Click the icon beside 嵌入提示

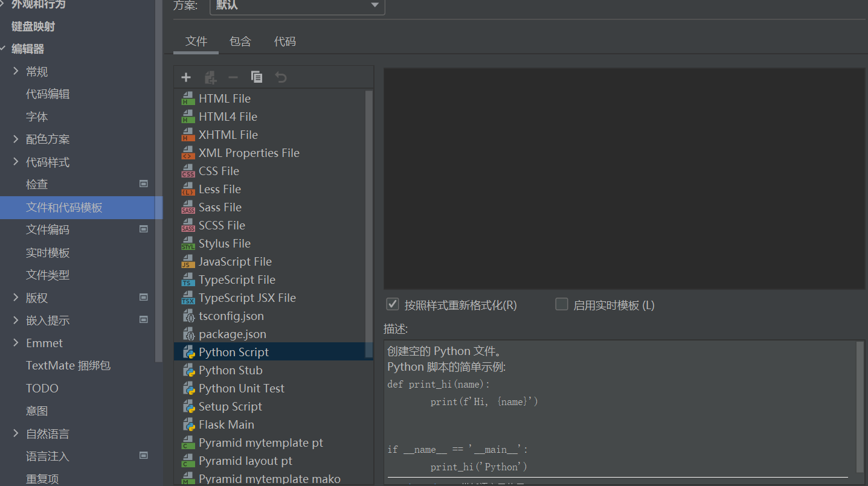click(x=144, y=320)
